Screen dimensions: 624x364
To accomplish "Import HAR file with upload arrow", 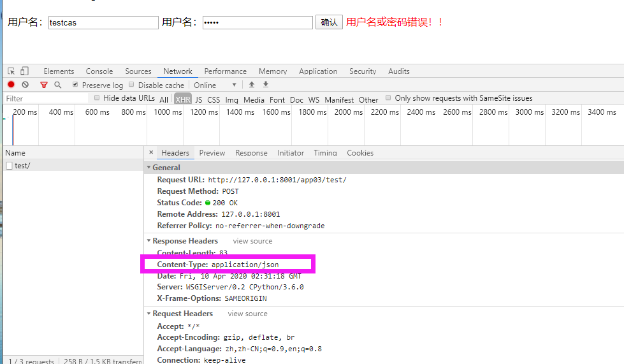I will pos(252,84).
